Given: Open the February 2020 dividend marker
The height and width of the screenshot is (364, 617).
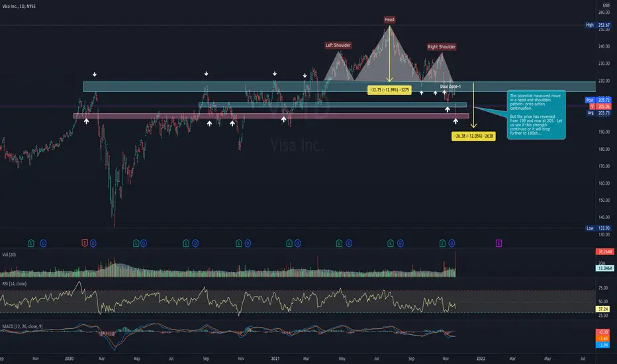Looking at the screenshot, I should click(93, 243).
